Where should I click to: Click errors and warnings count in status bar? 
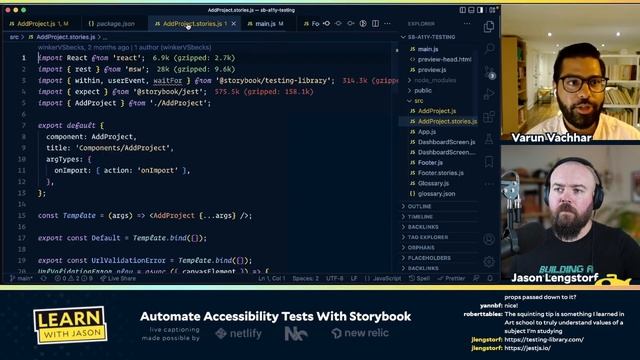click(x=74, y=278)
